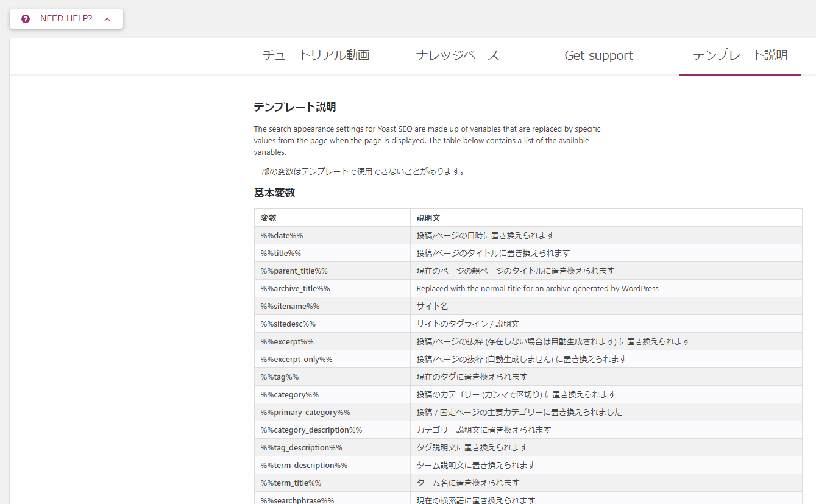
Task: Select the %%category_description%% variable cell
Action: click(x=332, y=430)
